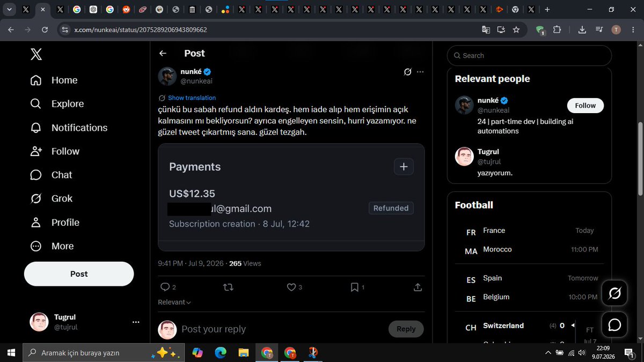This screenshot has width=644, height=362.
Task: Open account menu dots beside Tugrul
Action: click(x=136, y=322)
